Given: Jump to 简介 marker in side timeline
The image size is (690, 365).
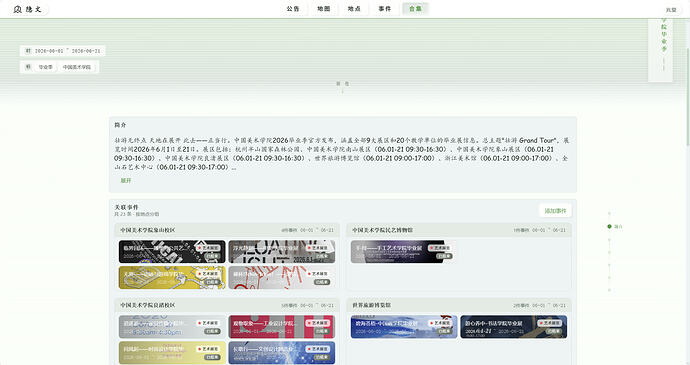Looking at the screenshot, I should 615,226.
